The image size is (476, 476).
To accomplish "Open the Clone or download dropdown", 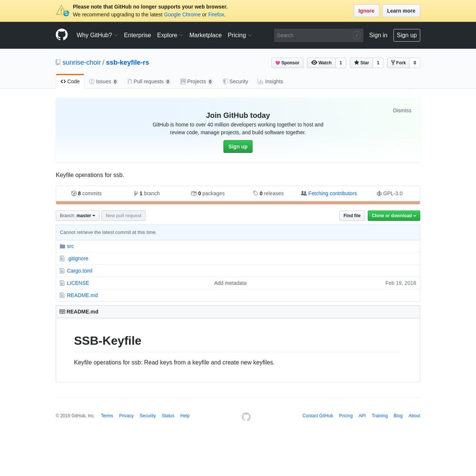I will [x=394, y=216].
